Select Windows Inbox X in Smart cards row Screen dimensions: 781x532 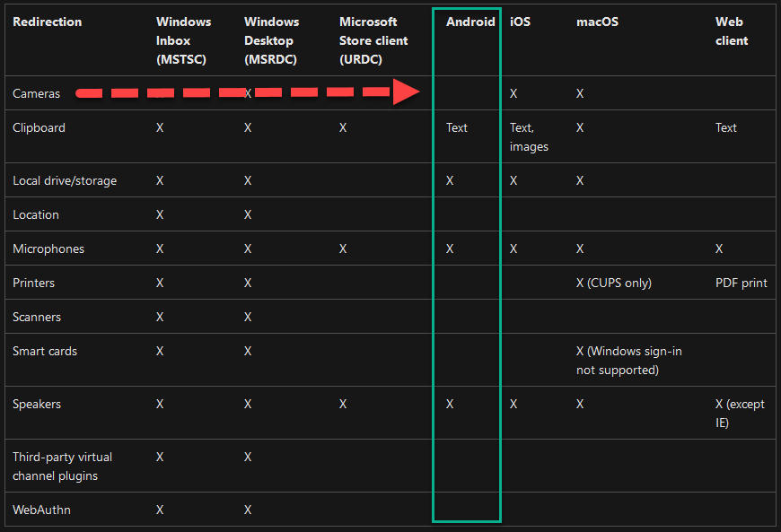click(x=160, y=352)
